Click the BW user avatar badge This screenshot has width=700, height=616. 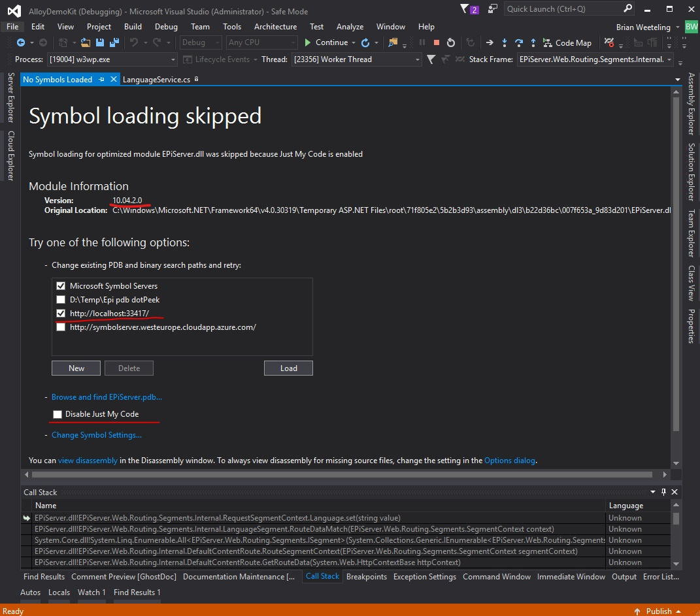coord(692,27)
